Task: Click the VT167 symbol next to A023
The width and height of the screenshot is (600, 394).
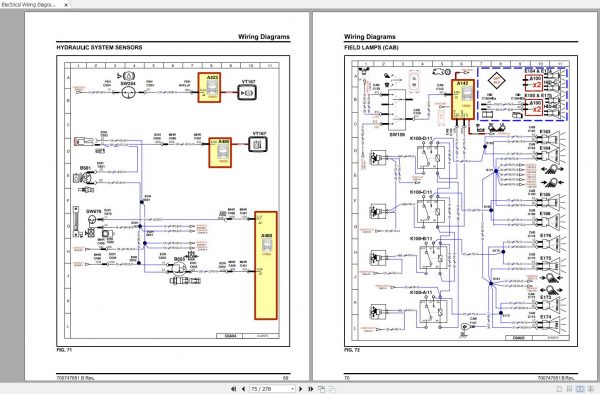Action: pyautogui.click(x=247, y=93)
